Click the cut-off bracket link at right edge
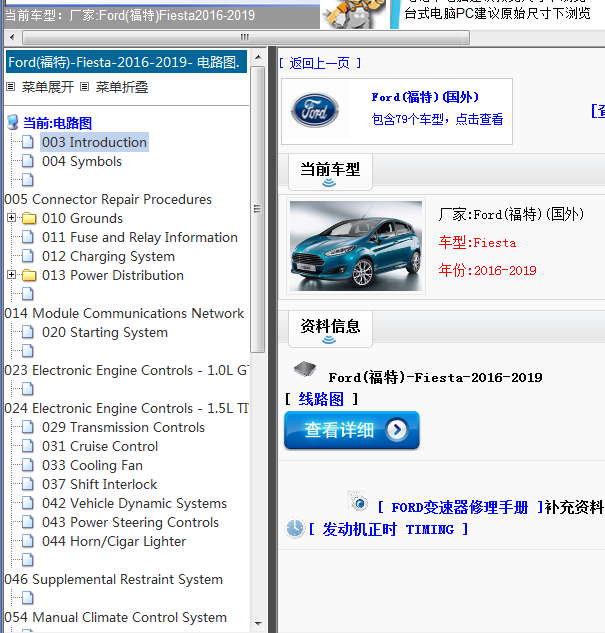 598,111
